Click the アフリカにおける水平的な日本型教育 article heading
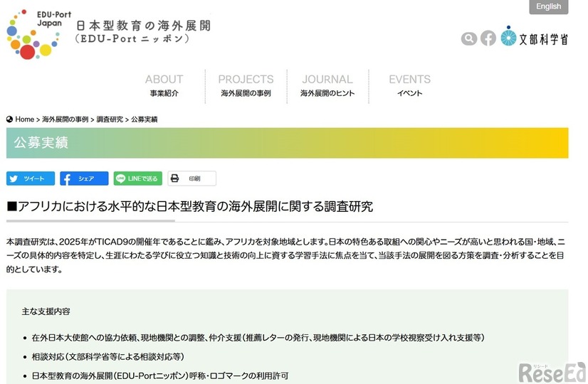The width and height of the screenshot is (588, 384). click(189, 206)
